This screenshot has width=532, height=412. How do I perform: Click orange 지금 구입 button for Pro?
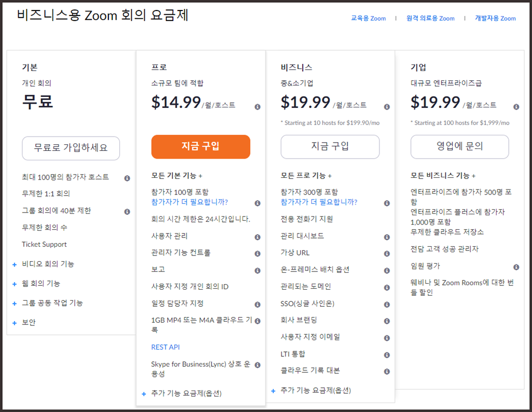(x=200, y=147)
